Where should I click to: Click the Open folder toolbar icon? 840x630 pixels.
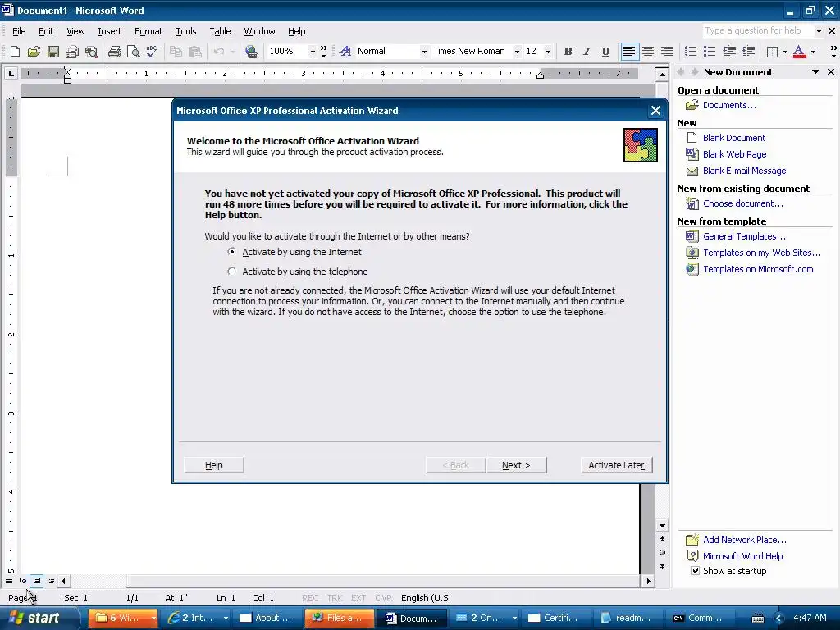point(34,52)
